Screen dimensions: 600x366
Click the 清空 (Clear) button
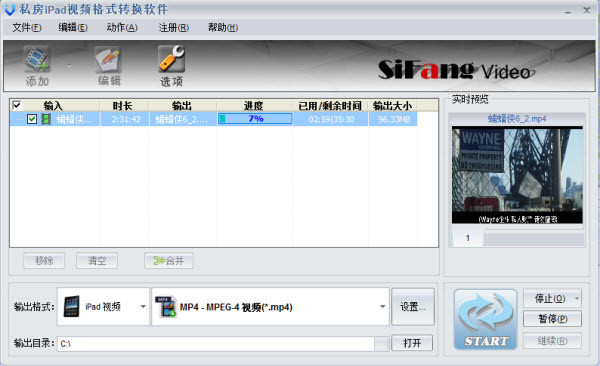pyautogui.click(x=97, y=261)
